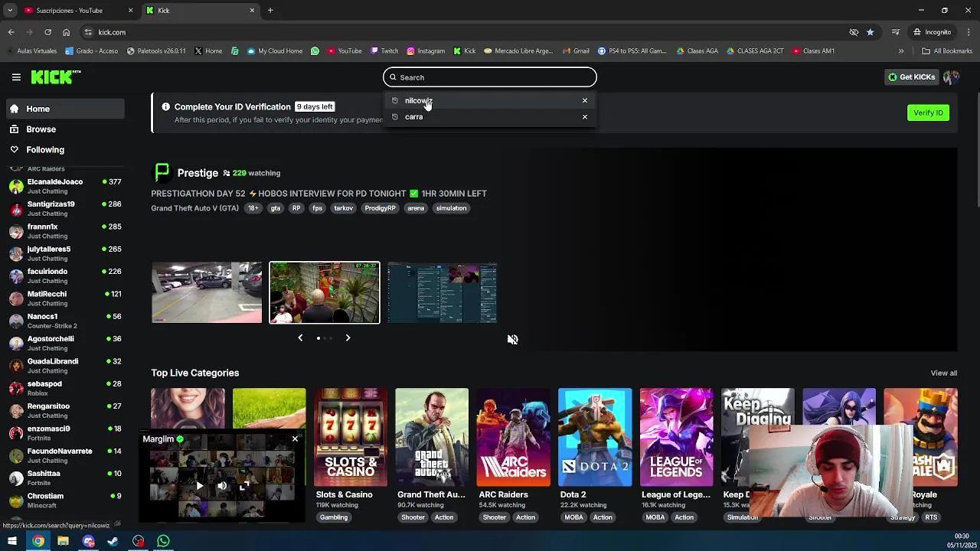The width and height of the screenshot is (980, 551).
Task: Click the Search input field
Action: pos(490,77)
